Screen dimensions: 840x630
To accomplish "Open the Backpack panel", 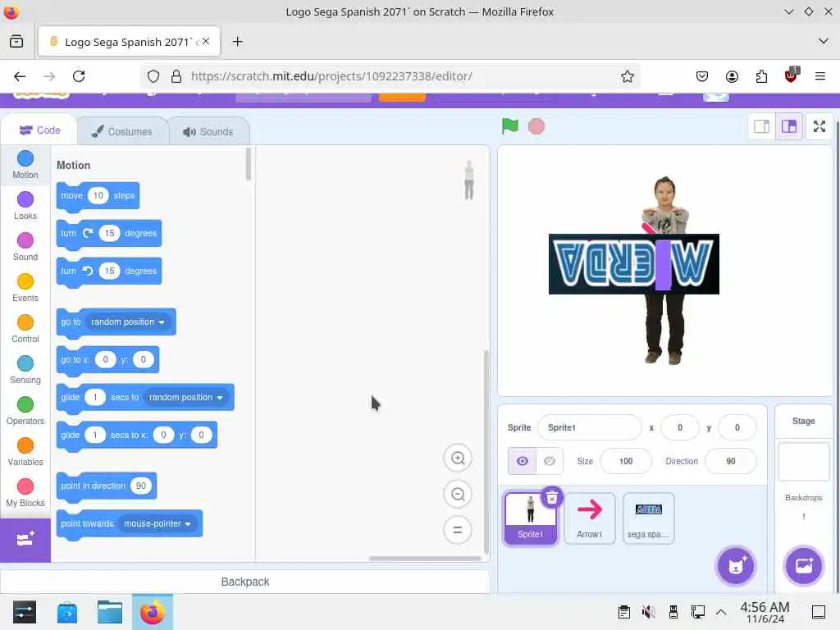I will coord(244,582).
